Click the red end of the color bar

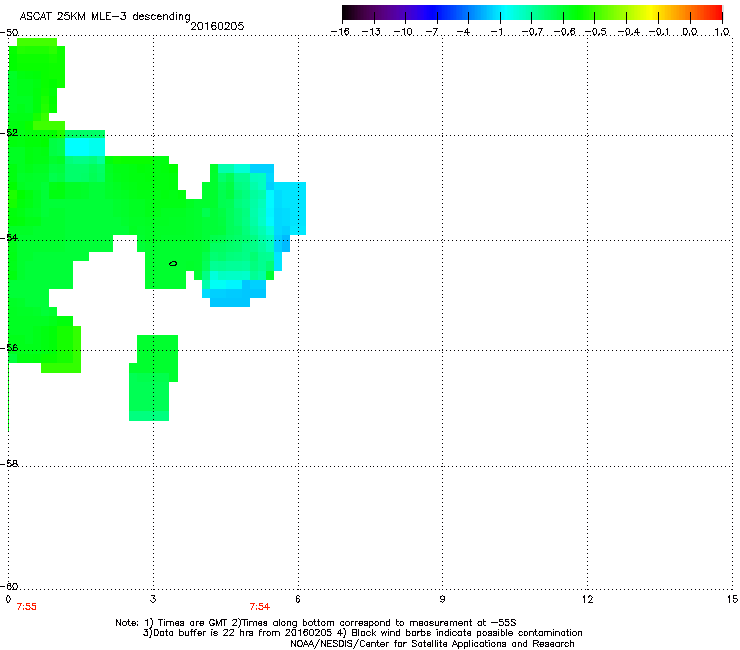pyautogui.click(x=714, y=13)
